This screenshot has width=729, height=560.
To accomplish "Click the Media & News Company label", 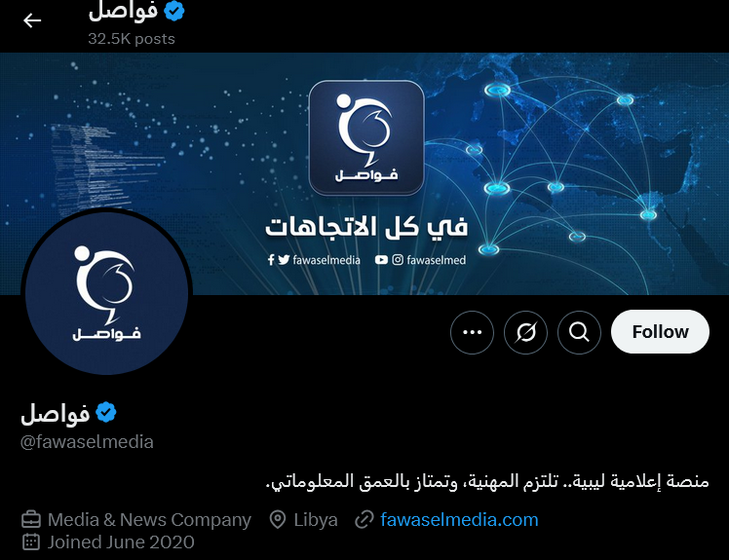I will pos(149,519).
